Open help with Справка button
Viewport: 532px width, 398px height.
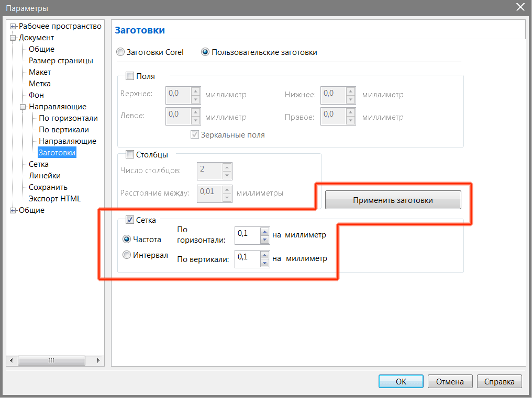(500, 381)
